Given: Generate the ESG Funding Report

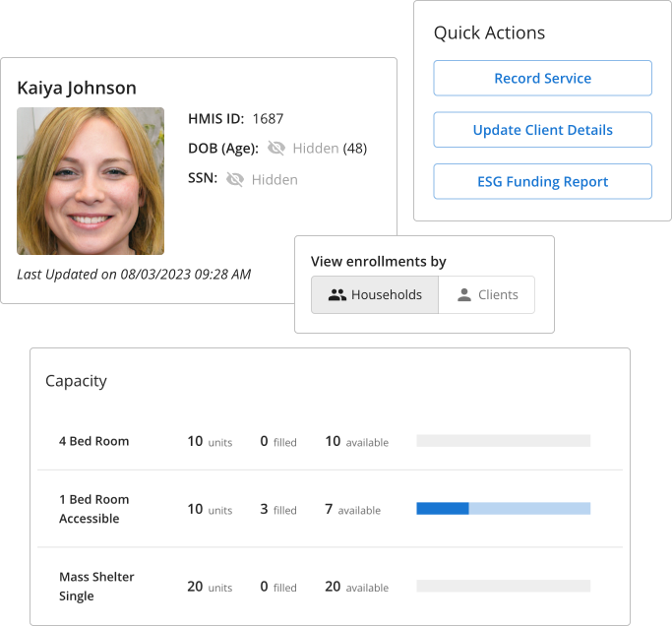Looking at the screenshot, I should [x=542, y=182].
